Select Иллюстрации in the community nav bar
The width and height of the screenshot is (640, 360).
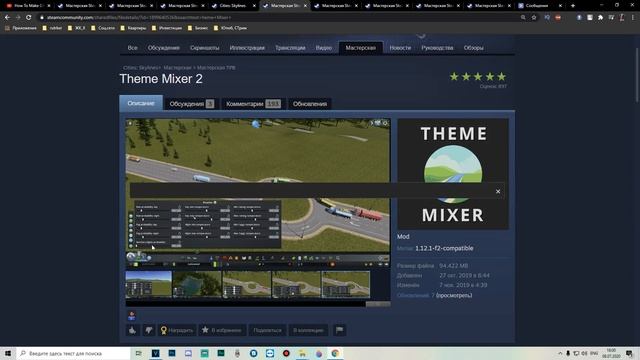tap(247, 48)
